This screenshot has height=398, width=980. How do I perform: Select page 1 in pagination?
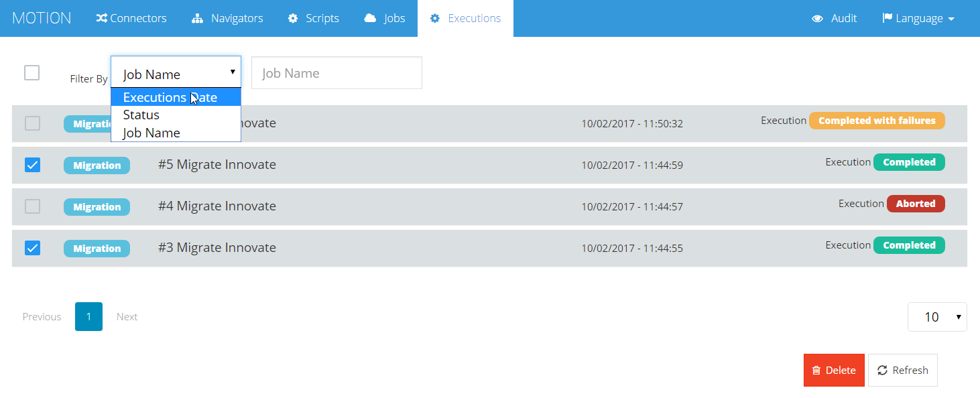(88, 317)
